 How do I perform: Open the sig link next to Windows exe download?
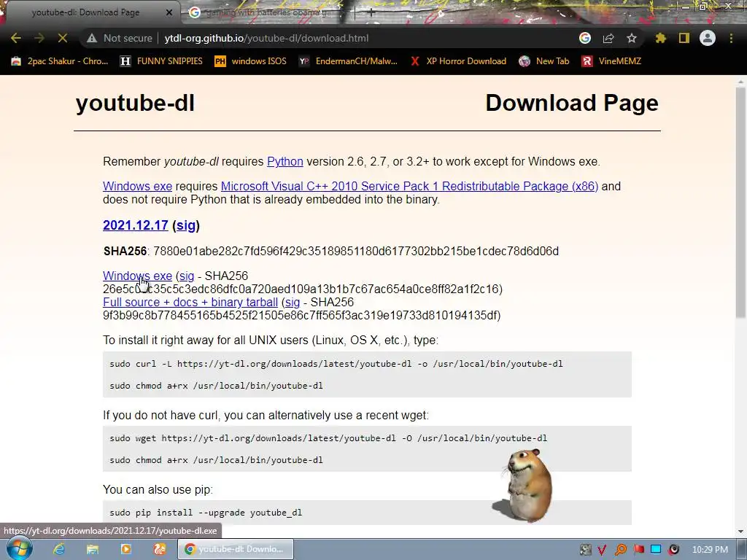click(x=186, y=276)
